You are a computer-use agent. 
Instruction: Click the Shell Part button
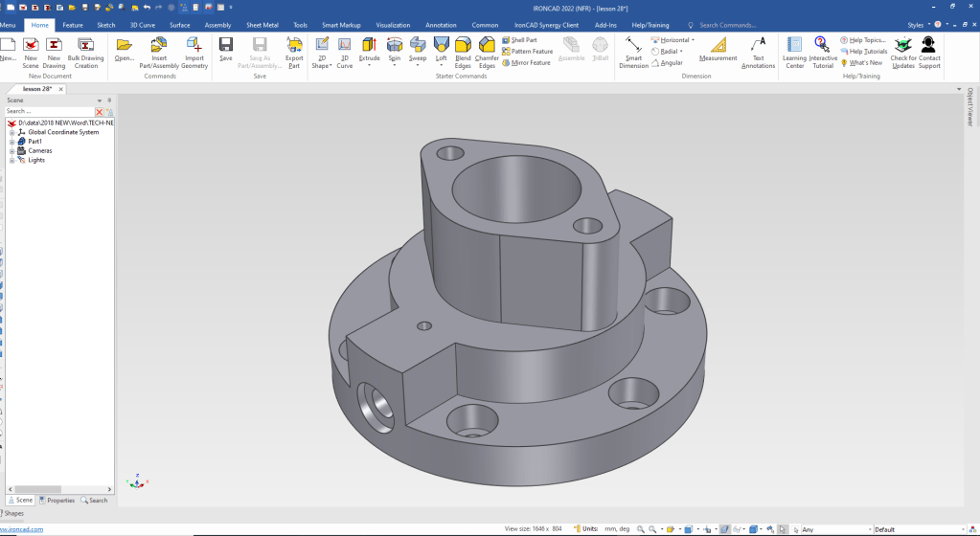[x=523, y=40]
